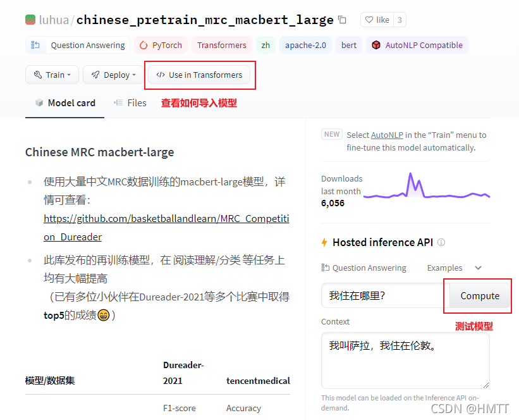Click the heart like icon

pos(369,20)
